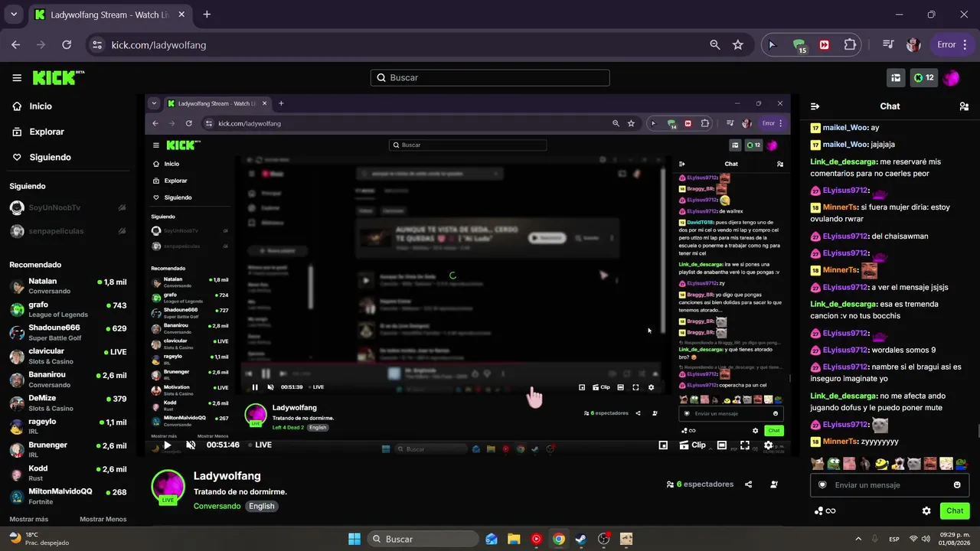Open the browser media controls icon
The image size is (980, 551).
click(x=888, y=44)
